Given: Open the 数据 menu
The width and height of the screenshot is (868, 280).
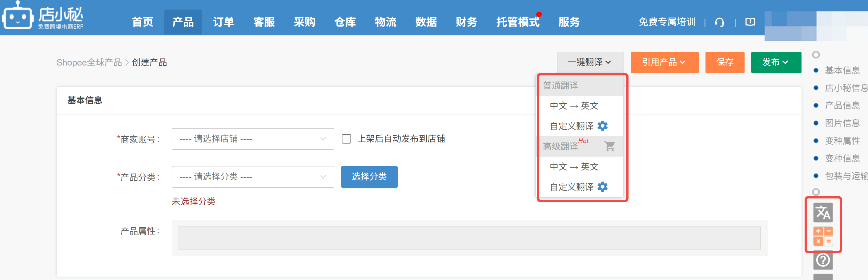Looking at the screenshot, I should (426, 22).
